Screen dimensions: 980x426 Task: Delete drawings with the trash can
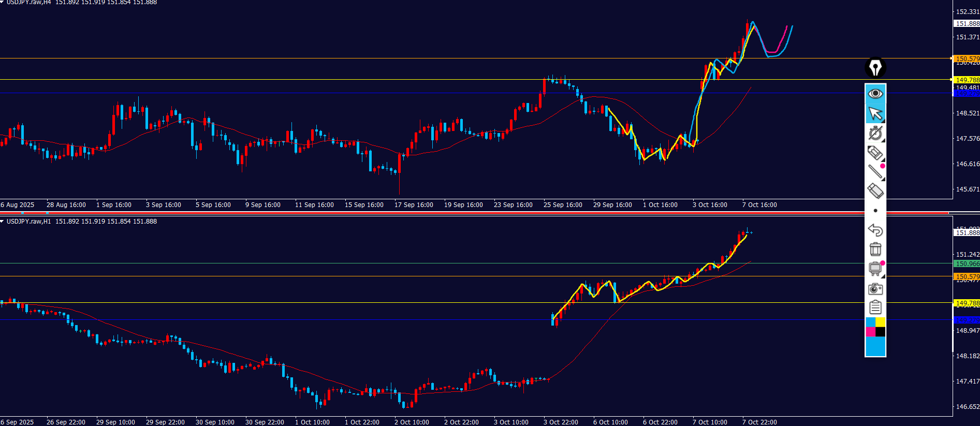[x=875, y=249]
